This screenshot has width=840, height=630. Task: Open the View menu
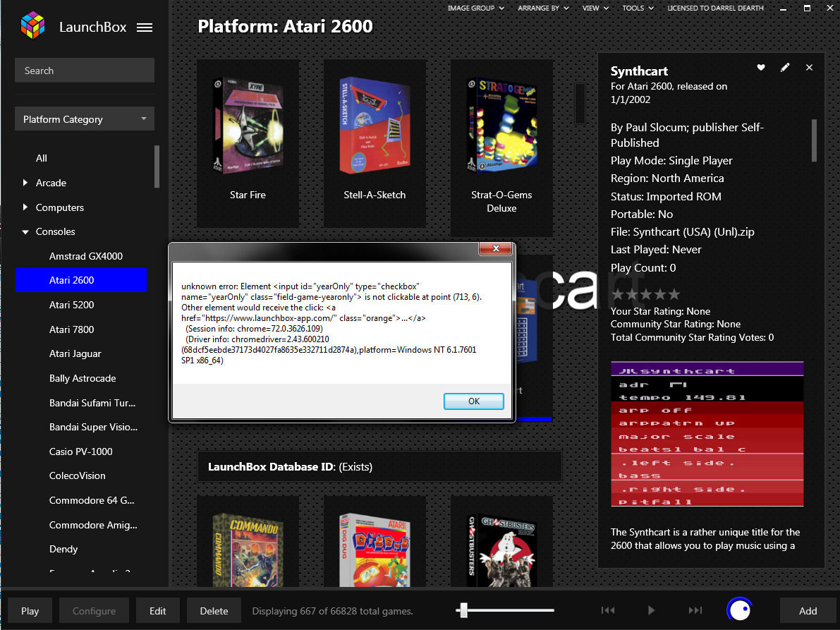[x=595, y=8]
